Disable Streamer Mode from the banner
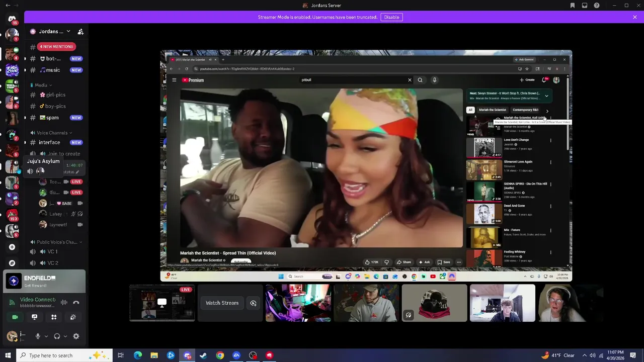The height and width of the screenshot is (362, 644). click(391, 17)
